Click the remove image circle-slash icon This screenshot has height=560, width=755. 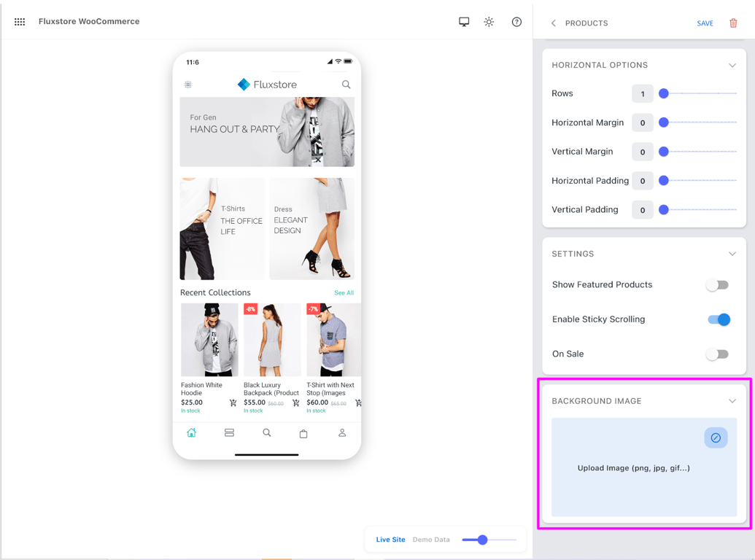point(716,437)
